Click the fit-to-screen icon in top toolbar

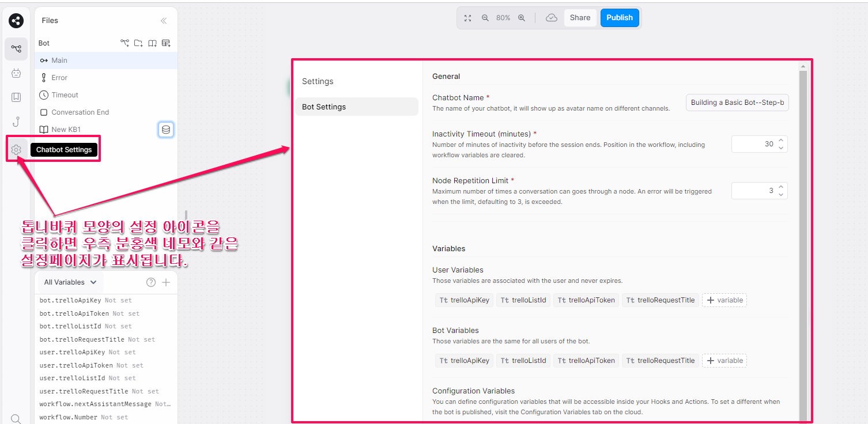coord(468,18)
